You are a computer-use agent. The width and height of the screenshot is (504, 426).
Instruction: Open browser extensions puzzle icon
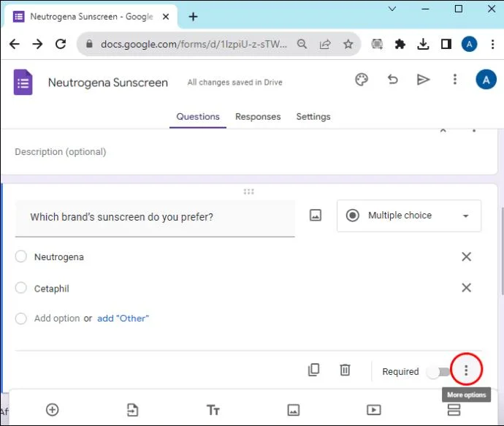[x=400, y=44]
